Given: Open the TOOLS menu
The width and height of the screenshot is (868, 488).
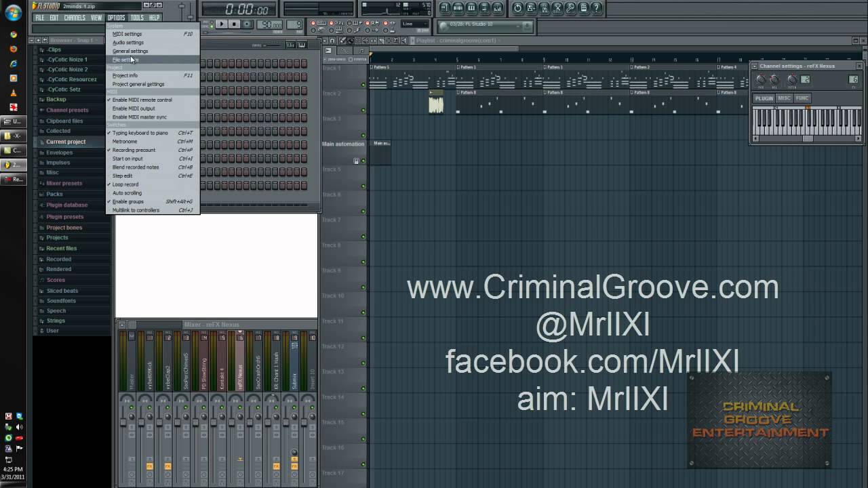Looking at the screenshot, I should tap(137, 18).
